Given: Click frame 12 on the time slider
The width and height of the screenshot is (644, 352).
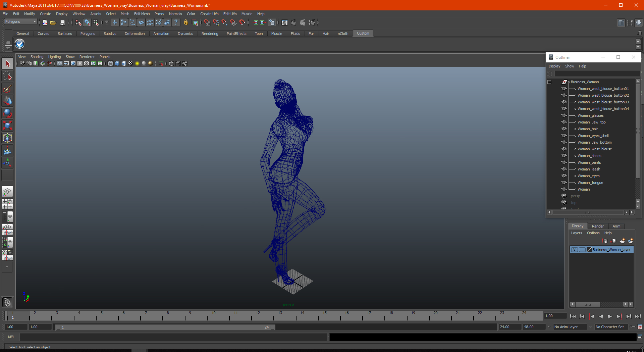Looking at the screenshot, I should [258, 315].
